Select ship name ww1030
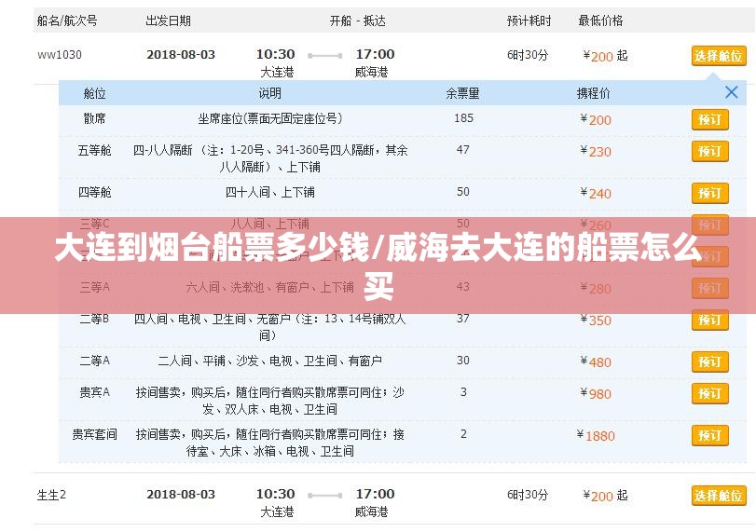Viewport: 756px width, 532px height. pos(60,55)
